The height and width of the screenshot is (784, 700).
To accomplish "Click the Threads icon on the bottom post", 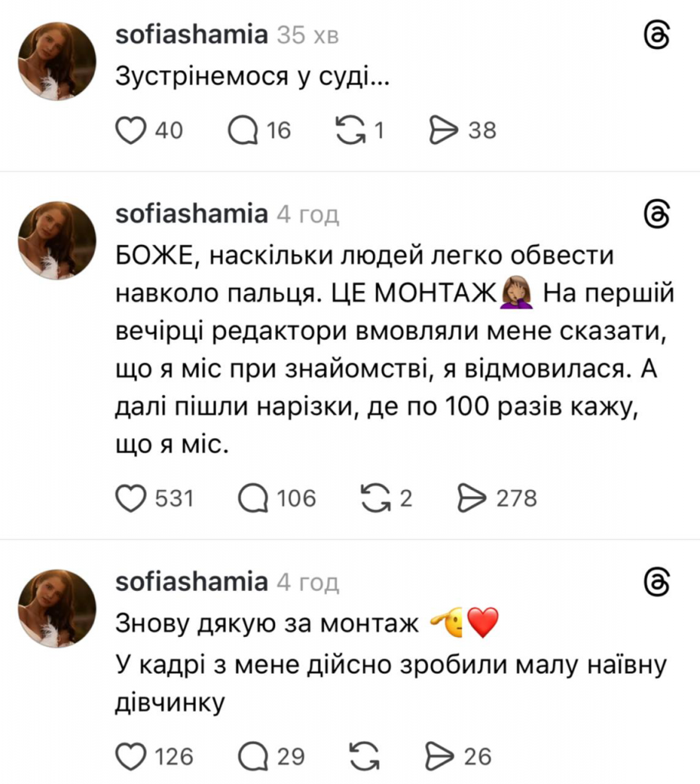I will (655, 581).
